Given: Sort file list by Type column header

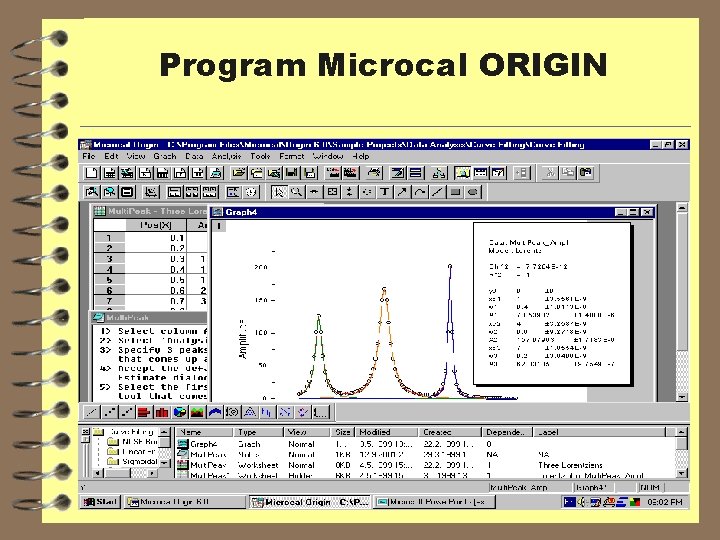Looking at the screenshot, I should click(x=259, y=432).
